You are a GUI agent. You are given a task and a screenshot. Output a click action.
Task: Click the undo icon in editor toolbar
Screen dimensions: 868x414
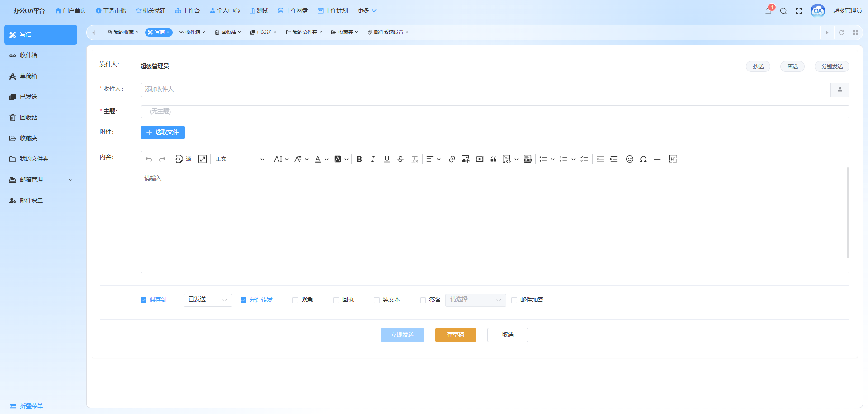point(149,159)
